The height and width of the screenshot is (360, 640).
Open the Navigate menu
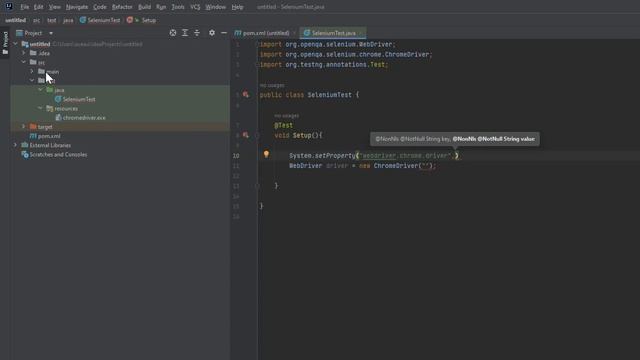[77, 7]
